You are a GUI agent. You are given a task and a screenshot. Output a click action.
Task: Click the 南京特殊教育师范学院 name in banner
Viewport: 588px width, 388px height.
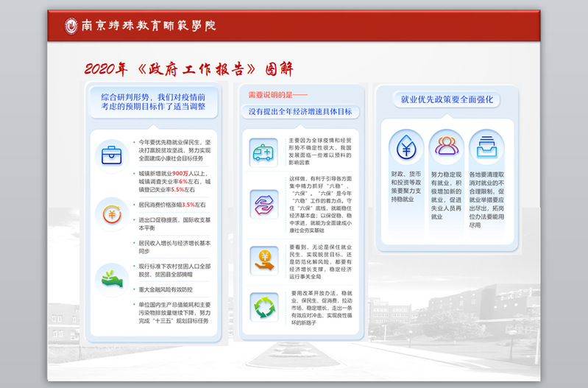click(149, 26)
